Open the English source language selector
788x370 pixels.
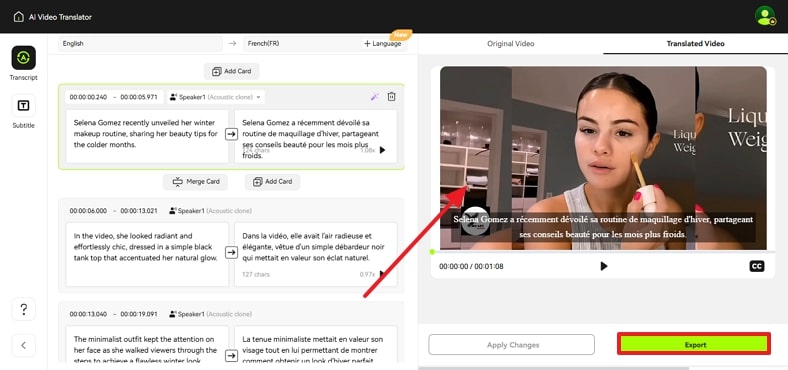[140, 44]
